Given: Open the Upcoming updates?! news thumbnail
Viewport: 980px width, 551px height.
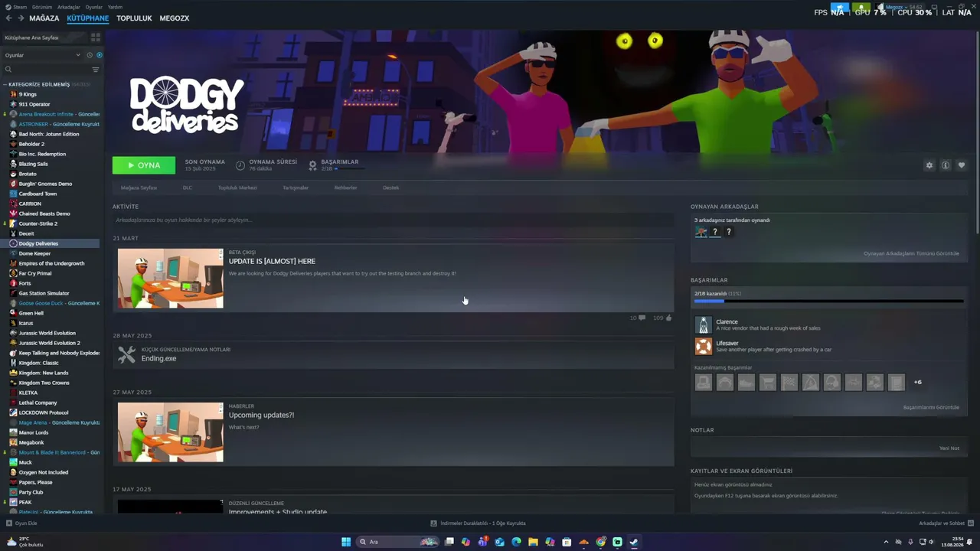Looking at the screenshot, I should (171, 432).
